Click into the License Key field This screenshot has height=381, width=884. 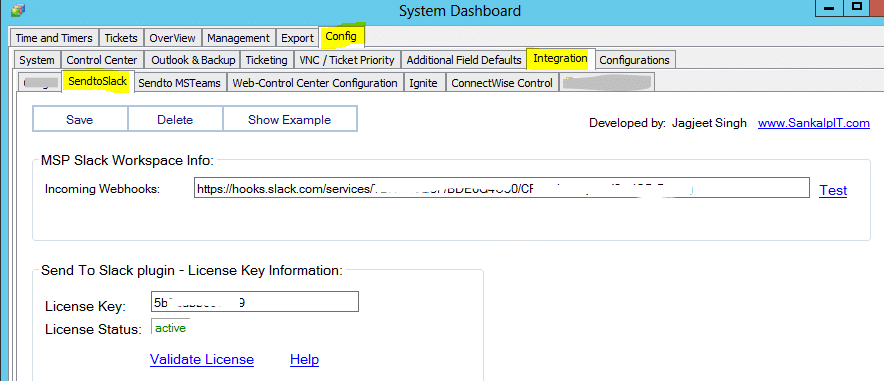click(x=255, y=302)
